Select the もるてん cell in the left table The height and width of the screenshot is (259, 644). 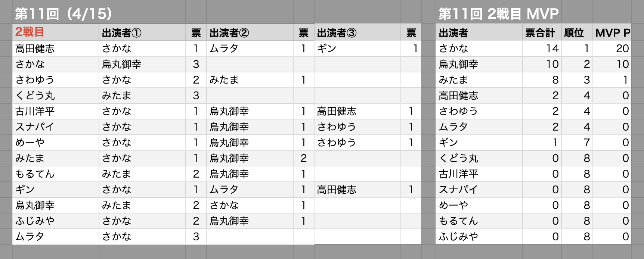click(56, 174)
